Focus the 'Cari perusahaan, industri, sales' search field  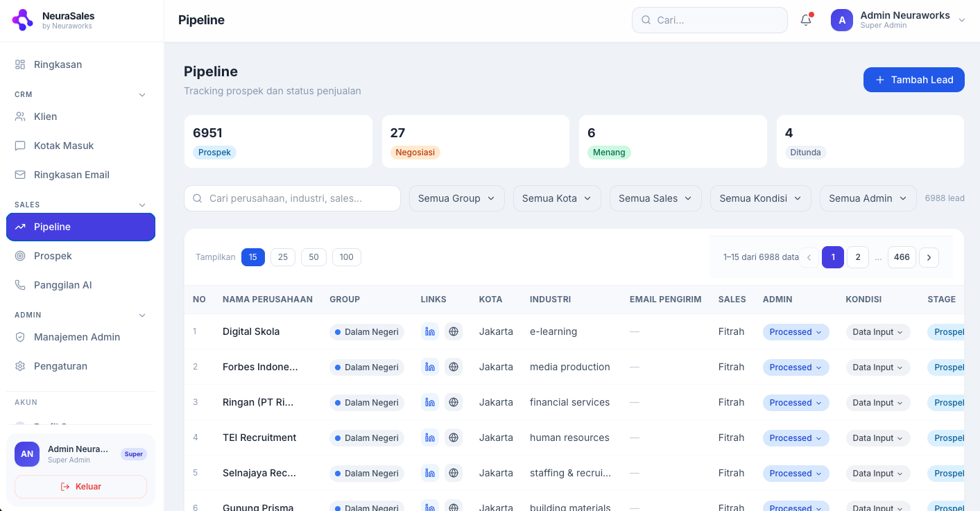292,198
